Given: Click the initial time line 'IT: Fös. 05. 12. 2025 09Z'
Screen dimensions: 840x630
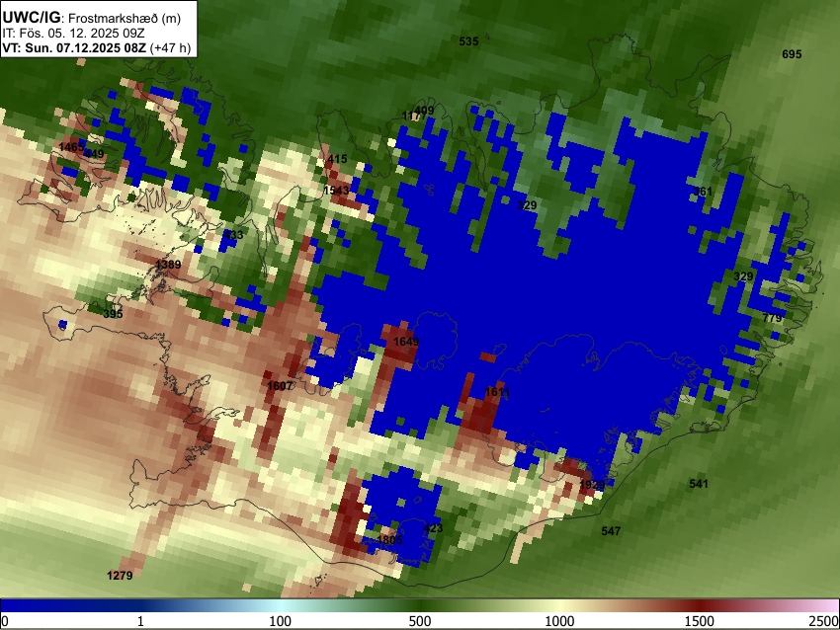Looking at the screenshot, I should pyautogui.click(x=73, y=34).
